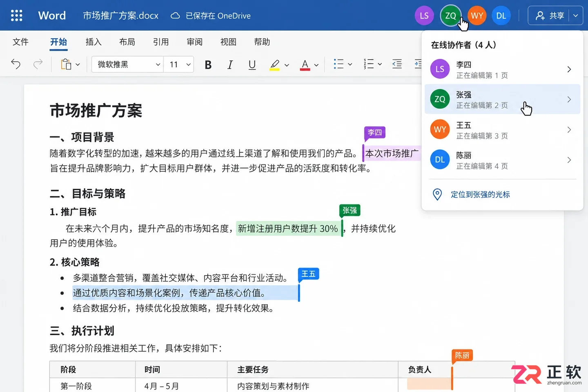Apply yellow text highlight color

pyautogui.click(x=275, y=65)
